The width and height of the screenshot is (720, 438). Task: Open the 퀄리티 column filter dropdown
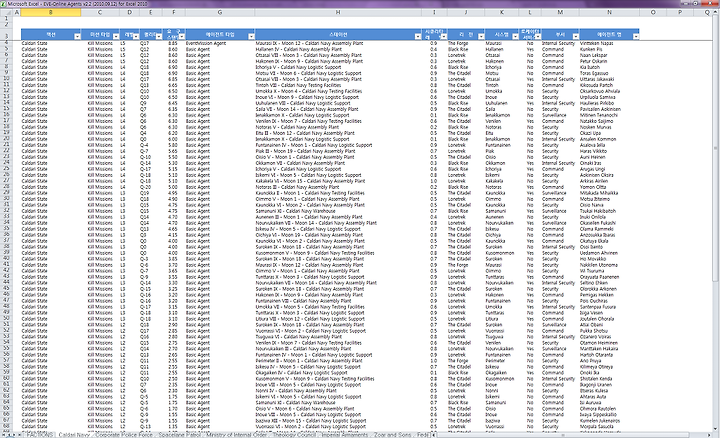coord(159,36)
